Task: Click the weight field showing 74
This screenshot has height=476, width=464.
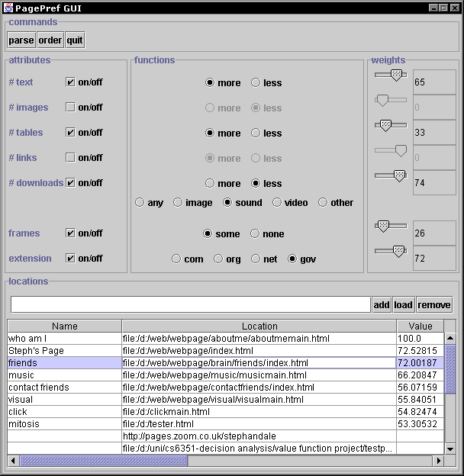Action: pyautogui.click(x=434, y=183)
